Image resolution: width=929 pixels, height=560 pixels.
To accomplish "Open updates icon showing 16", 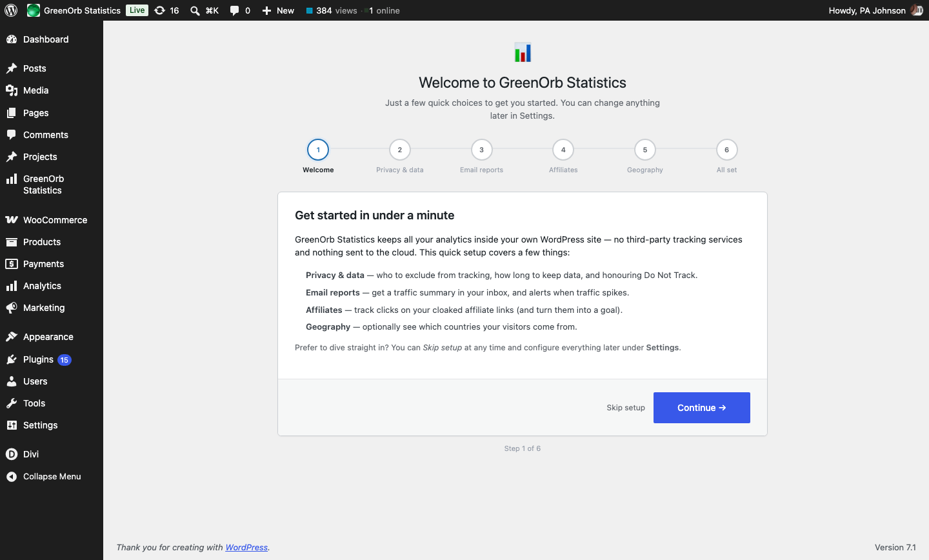I will [x=166, y=10].
